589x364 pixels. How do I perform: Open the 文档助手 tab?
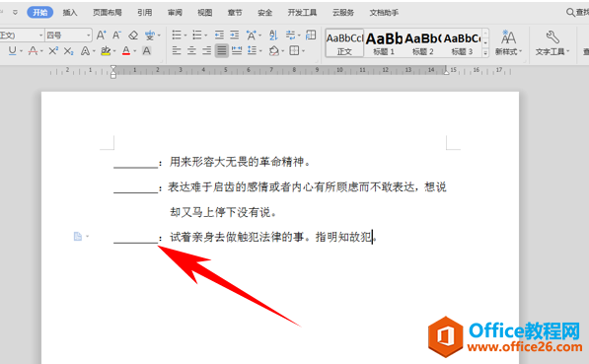[x=384, y=13]
